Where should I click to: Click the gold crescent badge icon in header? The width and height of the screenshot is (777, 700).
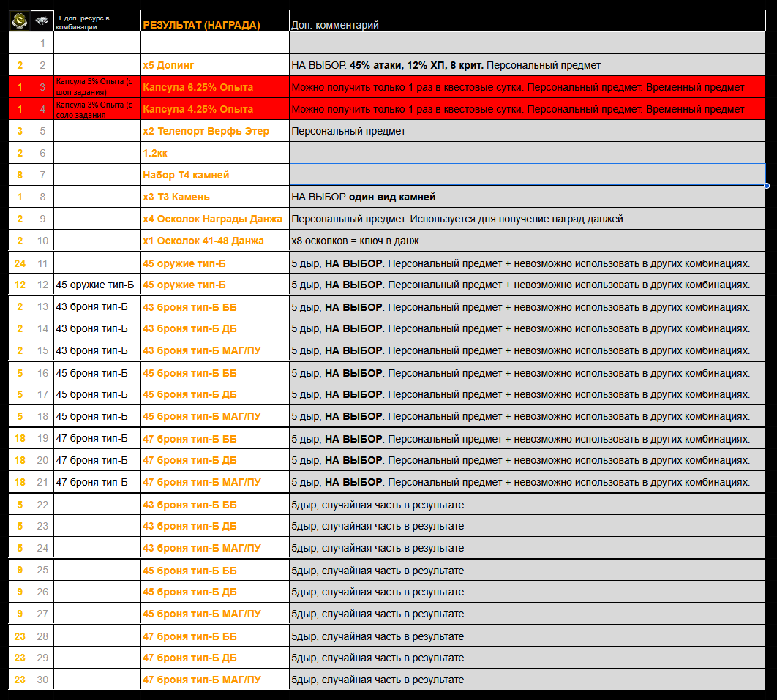pyautogui.click(x=19, y=21)
